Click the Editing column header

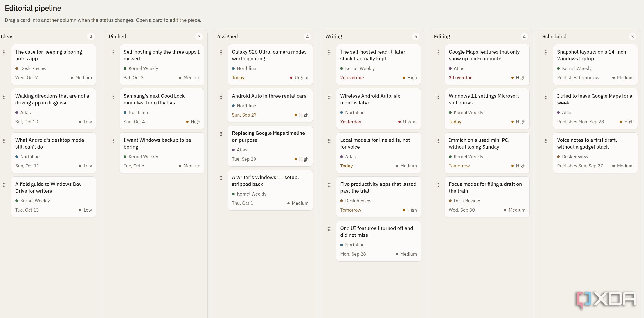(442, 36)
